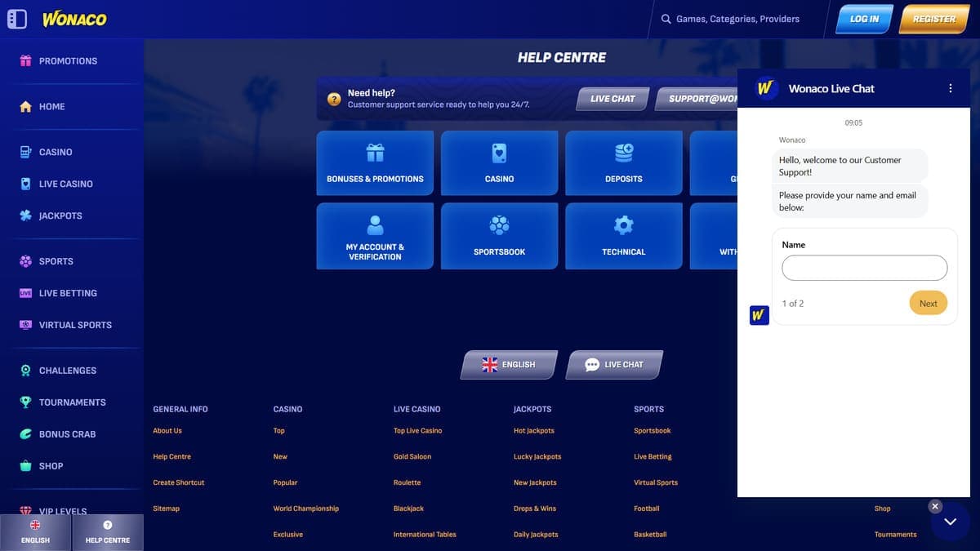
Task: Dismiss the chat launcher with small X
Action: coord(935,506)
